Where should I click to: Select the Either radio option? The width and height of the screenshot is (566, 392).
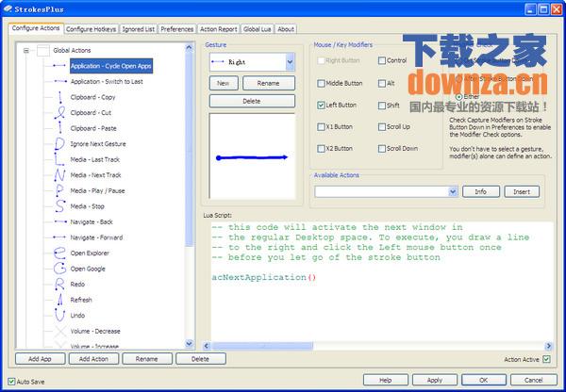click(x=459, y=97)
